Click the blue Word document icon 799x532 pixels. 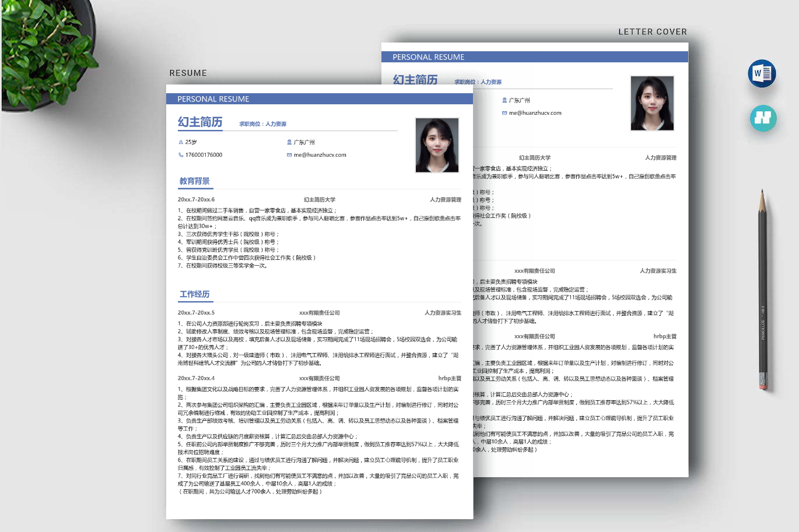tap(762, 73)
